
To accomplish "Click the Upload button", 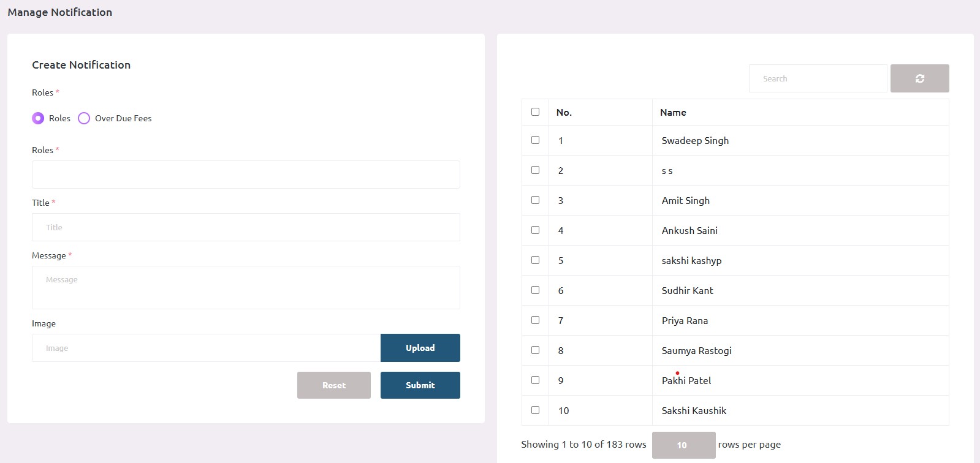I will click(420, 348).
